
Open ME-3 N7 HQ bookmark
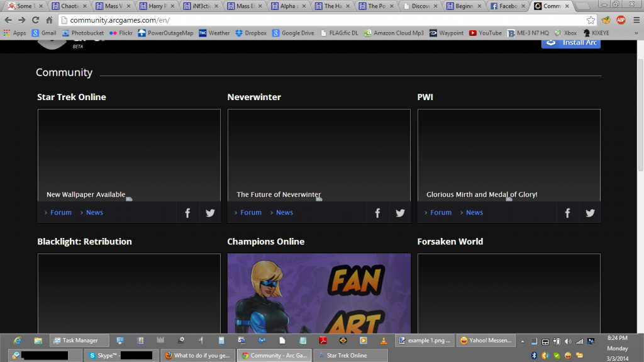pyautogui.click(x=528, y=33)
